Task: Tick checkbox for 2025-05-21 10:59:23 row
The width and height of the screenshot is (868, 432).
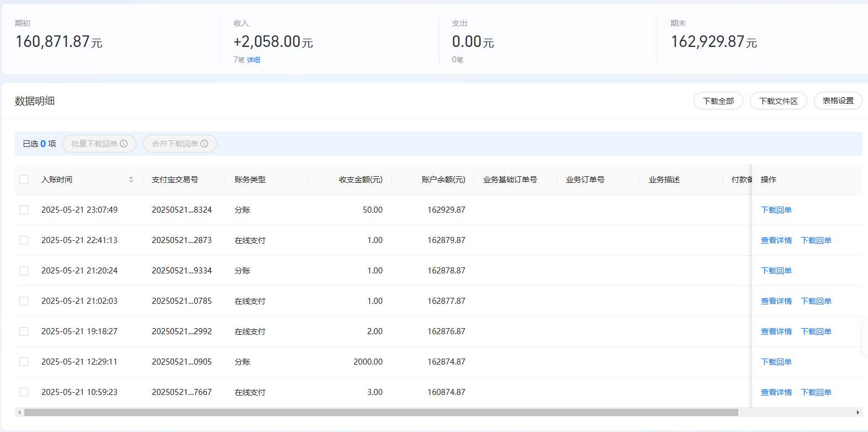Action: point(24,392)
